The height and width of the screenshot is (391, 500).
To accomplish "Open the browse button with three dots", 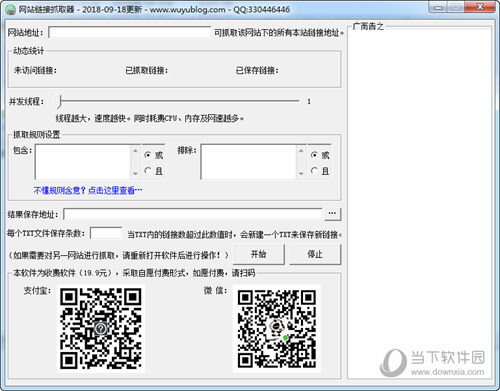I will tap(332, 214).
